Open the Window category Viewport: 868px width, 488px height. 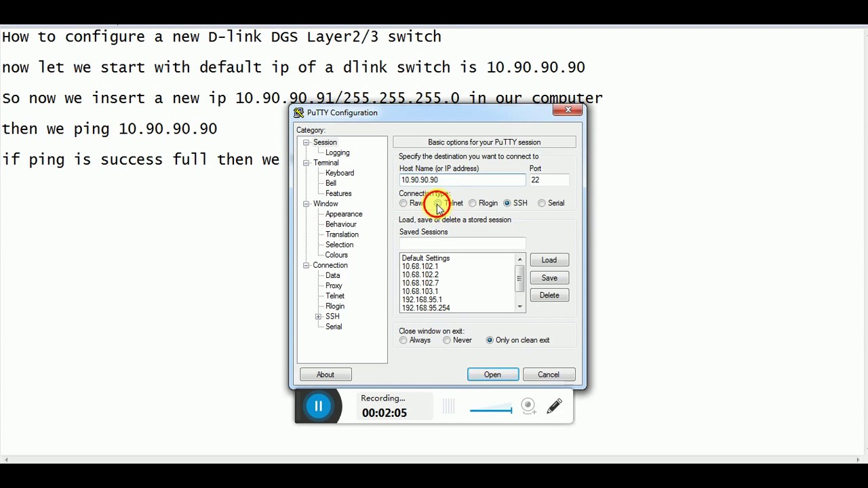tap(325, 203)
